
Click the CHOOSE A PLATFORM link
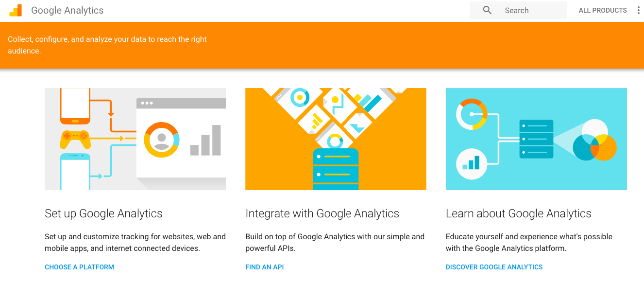(79, 267)
